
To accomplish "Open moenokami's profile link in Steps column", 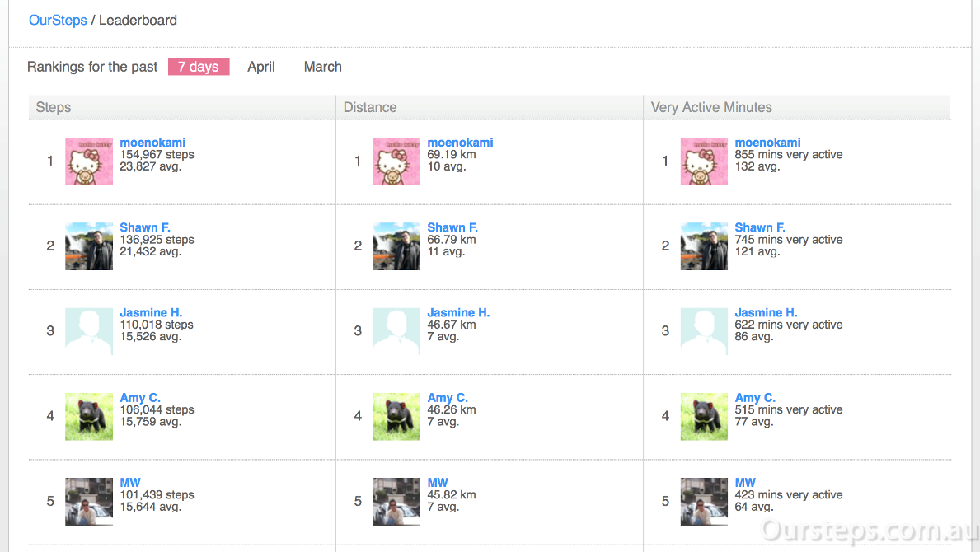I will point(152,143).
